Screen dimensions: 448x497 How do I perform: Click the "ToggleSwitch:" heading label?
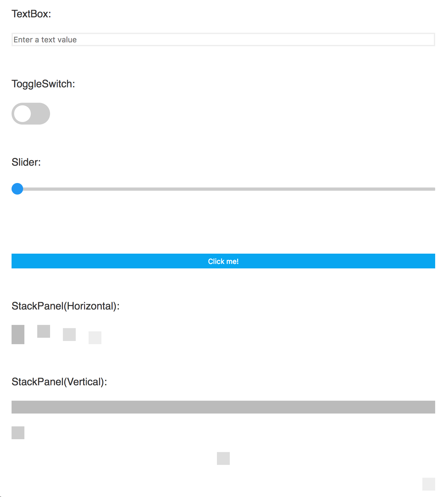pyautogui.click(x=43, y=84)
